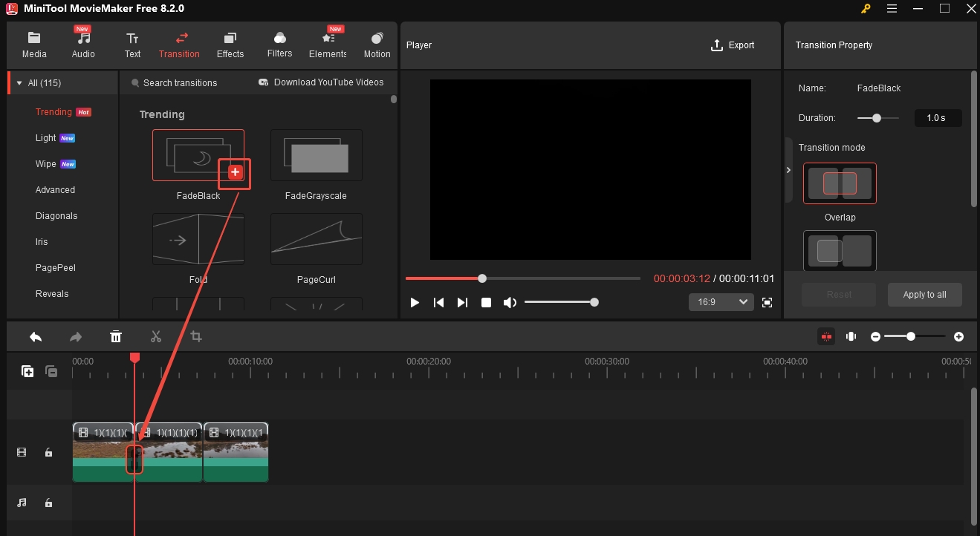Undo the last action
Image resolution: width=980 pixels, height=536 pixels.
click(x=36, y=336)
